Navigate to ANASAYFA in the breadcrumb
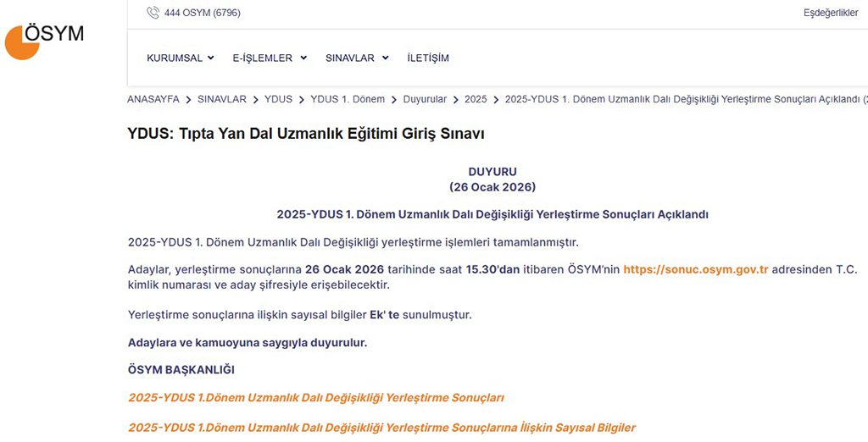Image resolution: width=868 pixels, height=442 pixels. pos(153,99)
